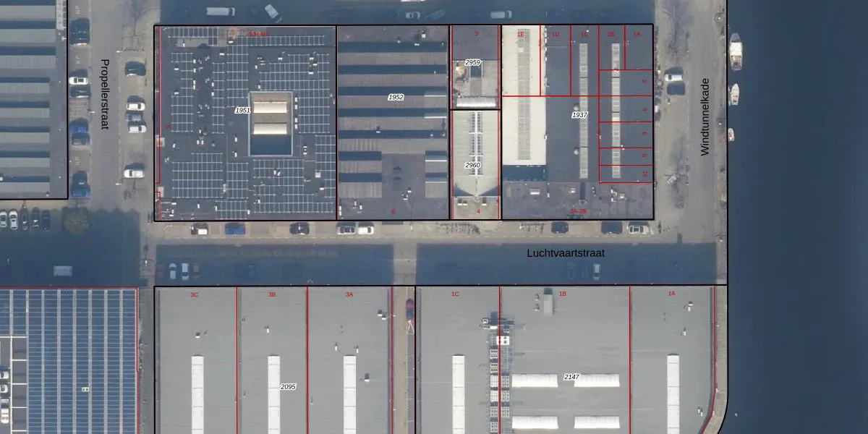Click house number 3 above parcel 2959

pyautogui.click(x=476, y=34)
